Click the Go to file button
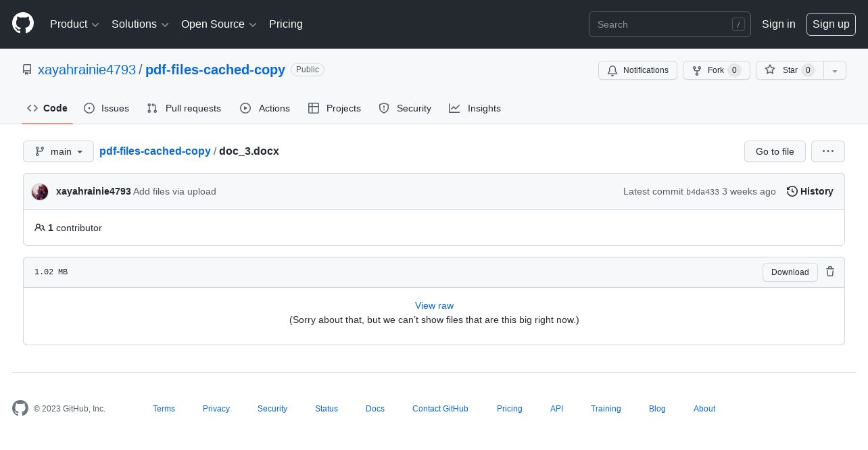Viewport: 868px width, 450px height. (775, 151)
